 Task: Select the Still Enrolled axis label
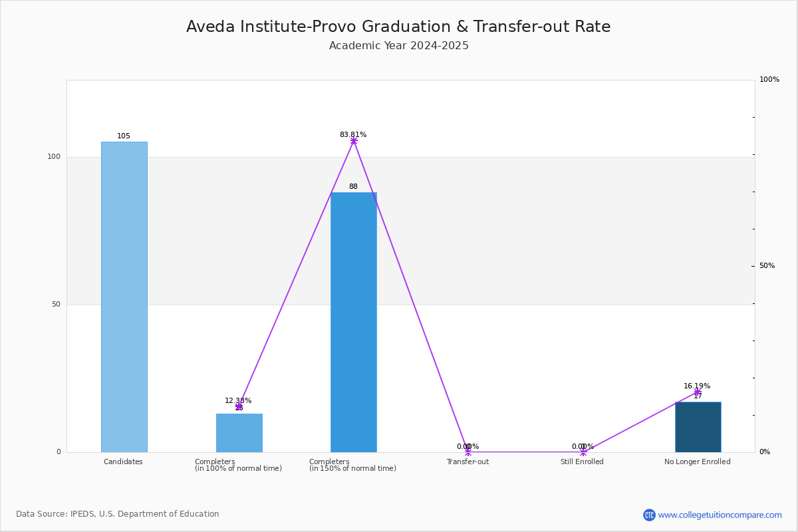[x=582, y=462]
